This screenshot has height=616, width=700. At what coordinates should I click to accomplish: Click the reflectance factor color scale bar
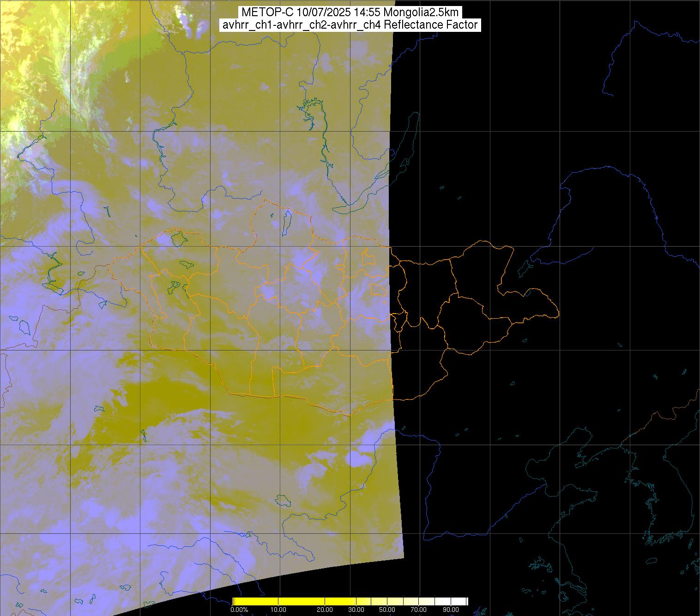coord(350,601)
